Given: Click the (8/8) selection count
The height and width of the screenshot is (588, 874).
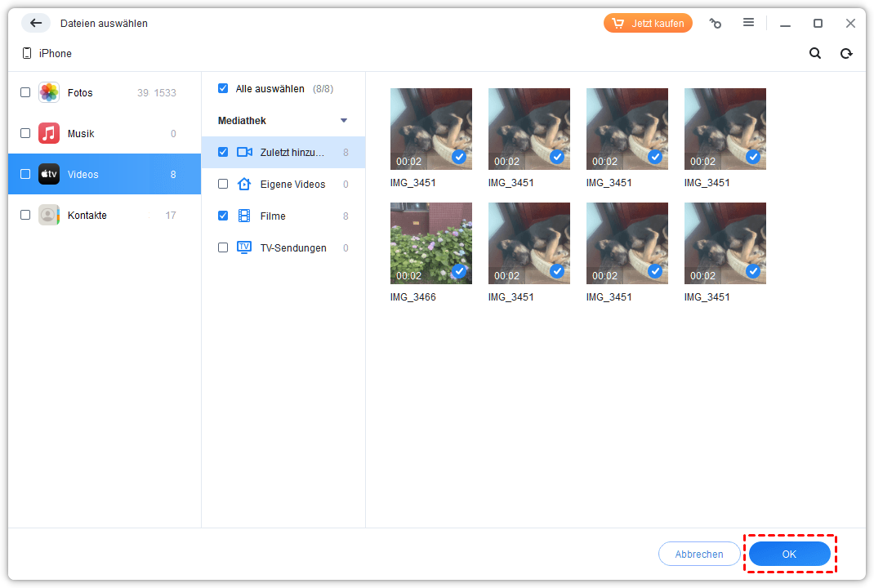Looking at the screenshot, I should pyautogui.click(x=323, y=89).
